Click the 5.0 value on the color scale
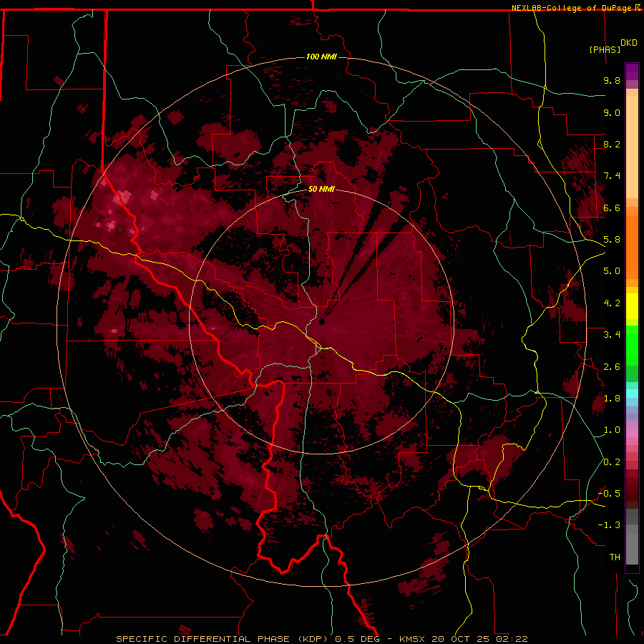Image resolution: width=644 pixels, height=644 pixels. 612,271
